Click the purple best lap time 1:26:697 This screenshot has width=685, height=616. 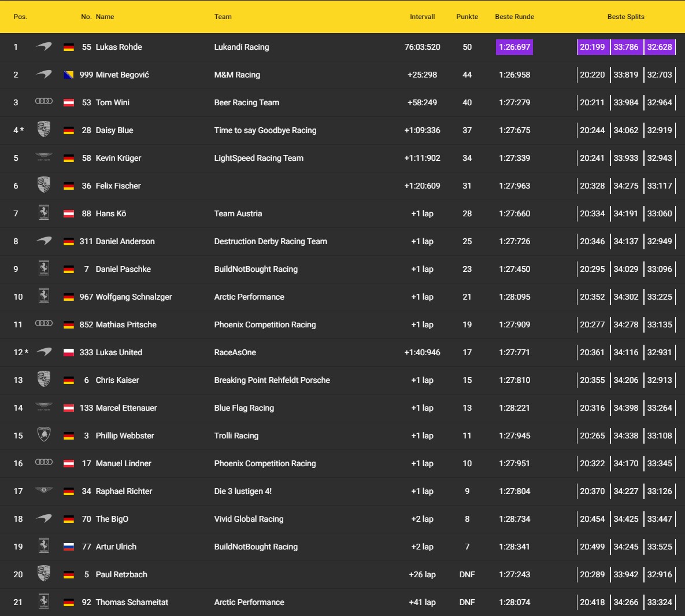[x=514, y=47]
